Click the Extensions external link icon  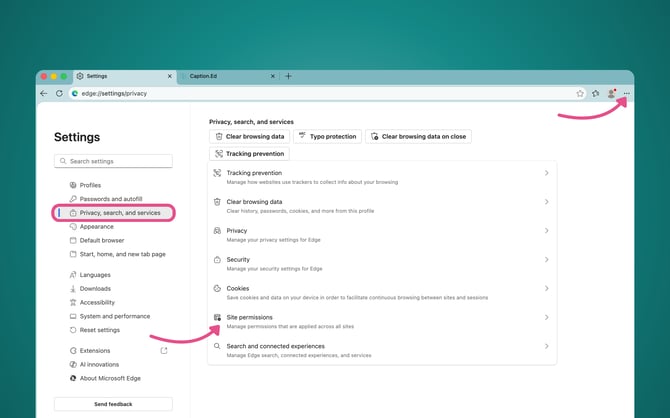point(164,351)
